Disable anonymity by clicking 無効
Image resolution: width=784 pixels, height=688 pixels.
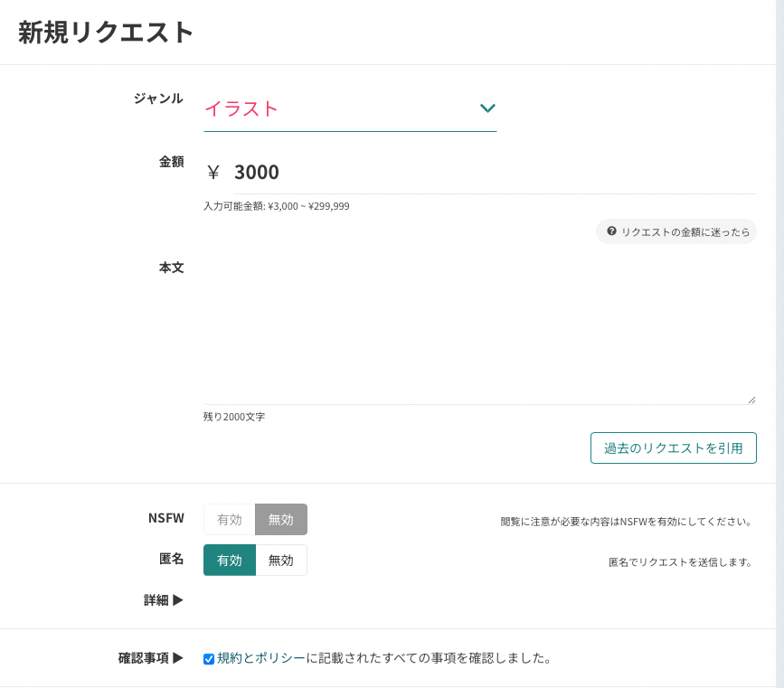281,560
